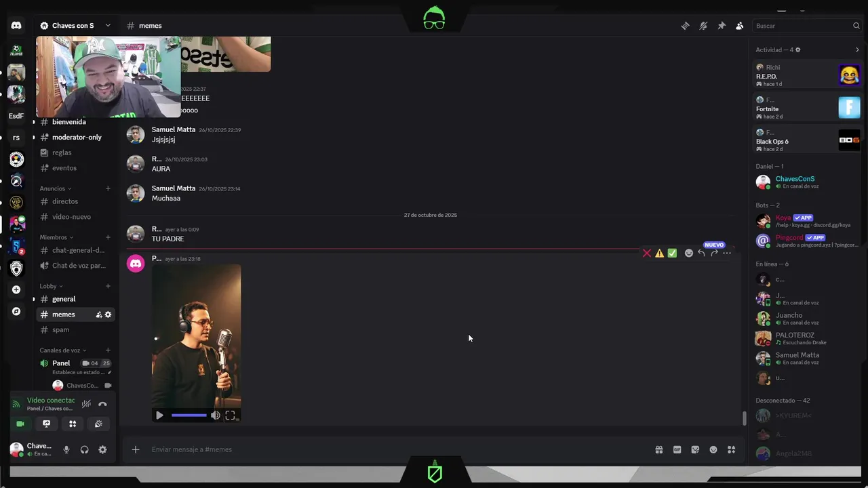Toggle noise suppression icon
Viewport: 868px width, 488px height.
tap(86, 404)
